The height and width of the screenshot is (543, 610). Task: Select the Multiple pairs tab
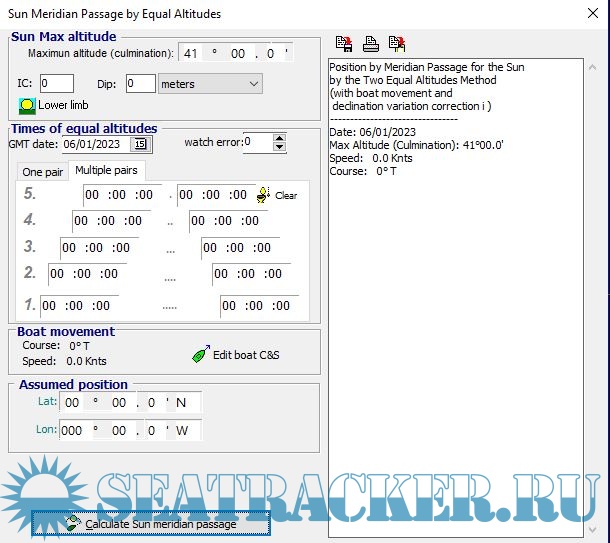point(106,171)
